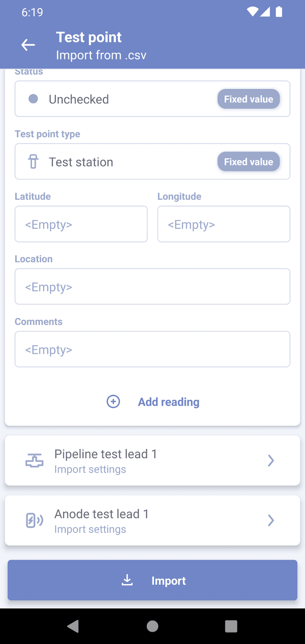Tap the back arrow icon
This screenshot has width=305, height=644.
pos(28,45)
